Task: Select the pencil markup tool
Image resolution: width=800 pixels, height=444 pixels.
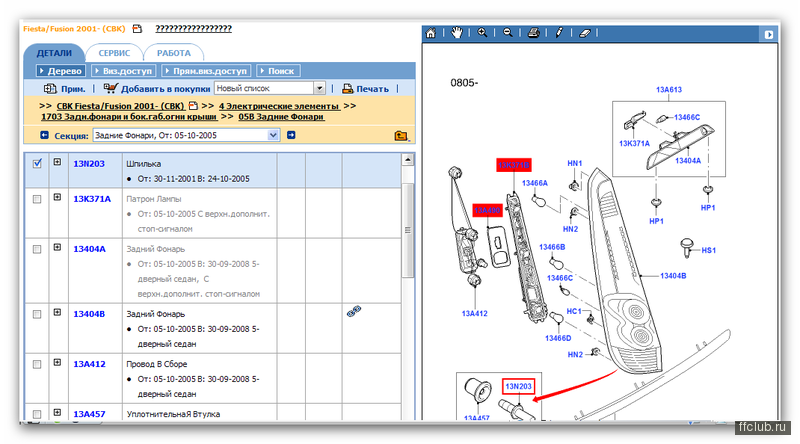Action: (559, 33)
